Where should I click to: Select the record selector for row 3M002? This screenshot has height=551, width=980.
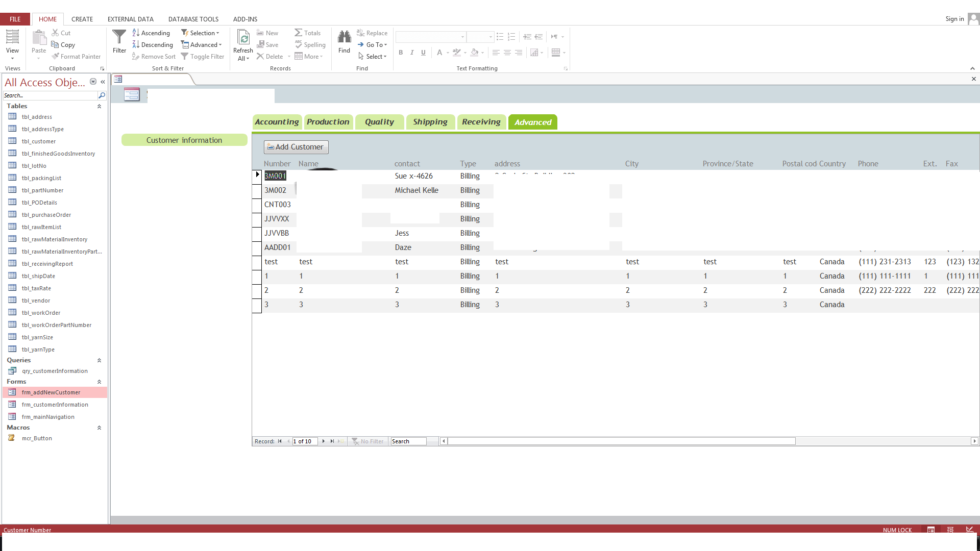coord(257,190)
